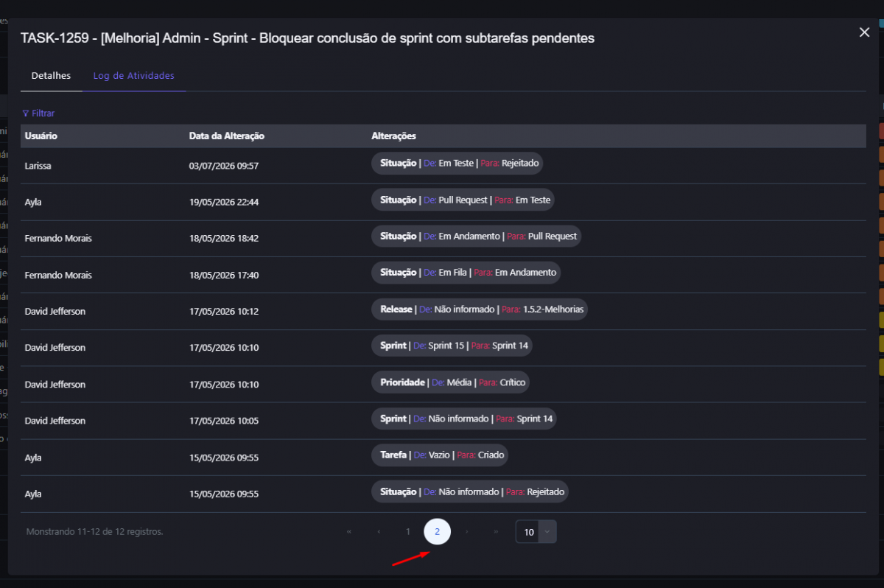This screenshot has width=884, height=588.
Task: Click Situação chip Não informado to Rejeitado
Action: [x=470, y=491]
